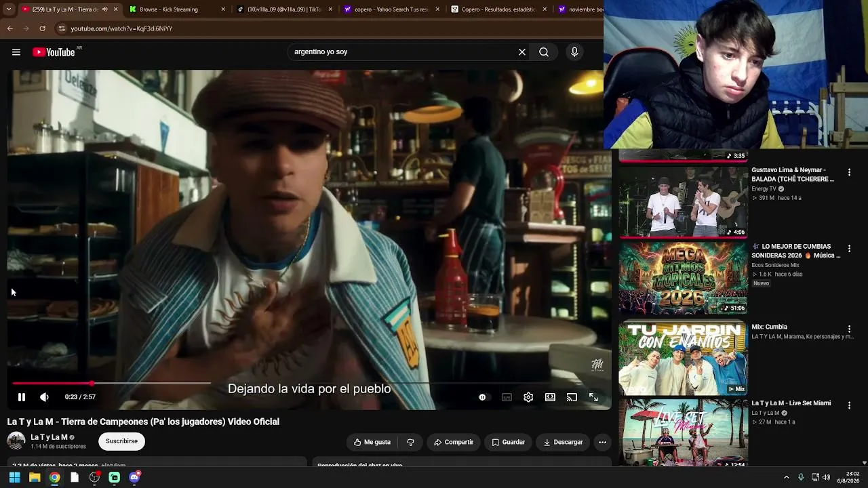This screenshot has height=488, width=868.
Task: Cast the video to a TV
Action: [x=572, y=397]
